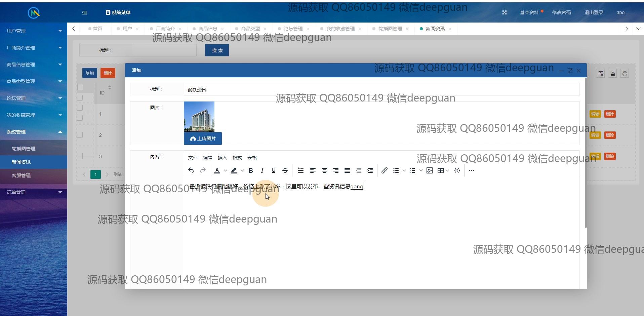644x316 pixels.
Task: Open the line height tool
Action: (300, 170)
